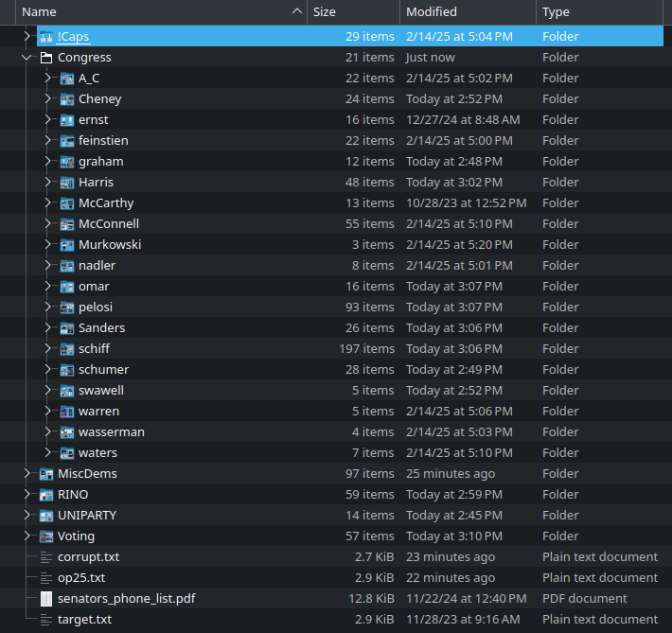Click the wasserman folder icon
This screenshot has height=633, width=672.
pyautogui.click(x=67, y=432)
